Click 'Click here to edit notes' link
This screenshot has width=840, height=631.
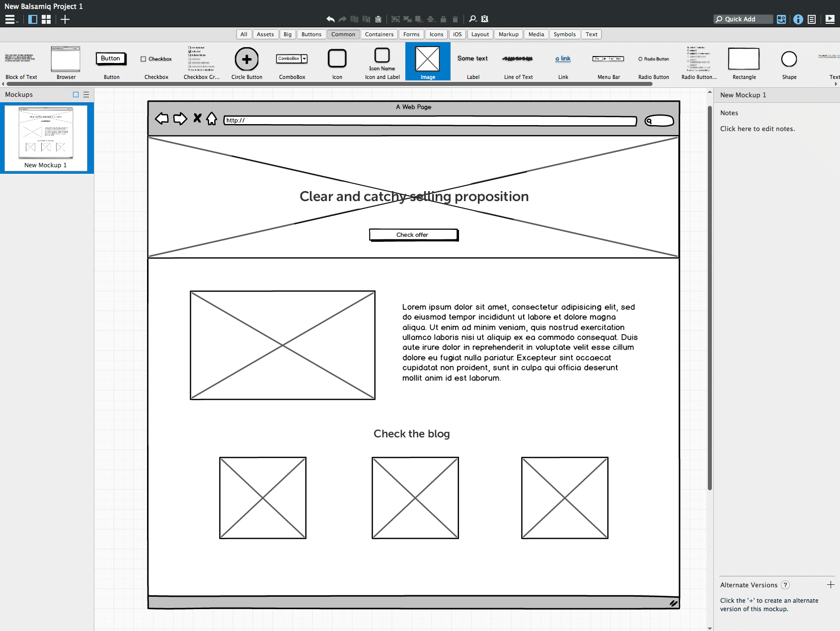click(757, 128)
